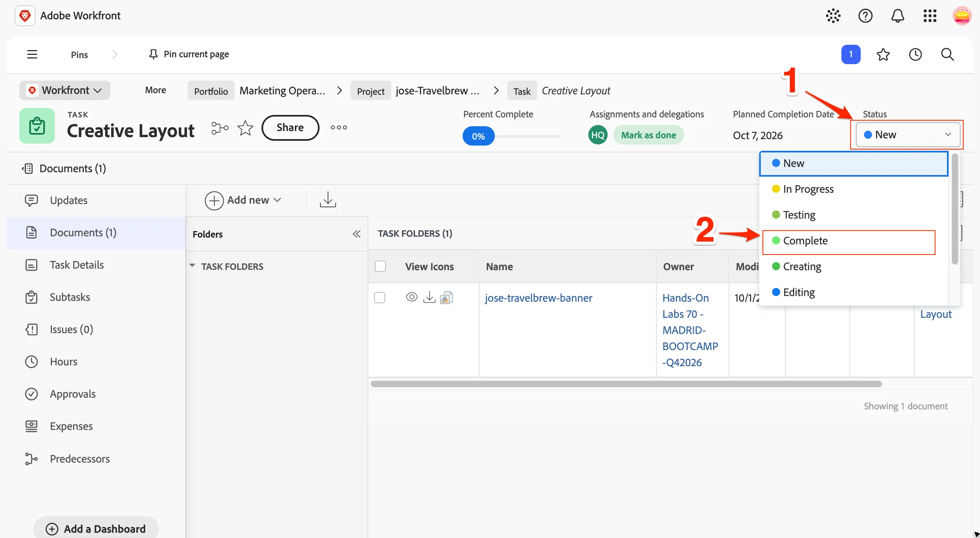This screenshot has height=538, width=980.
Task: Click the search magnifier icon
Action: [x=947, y=54]
